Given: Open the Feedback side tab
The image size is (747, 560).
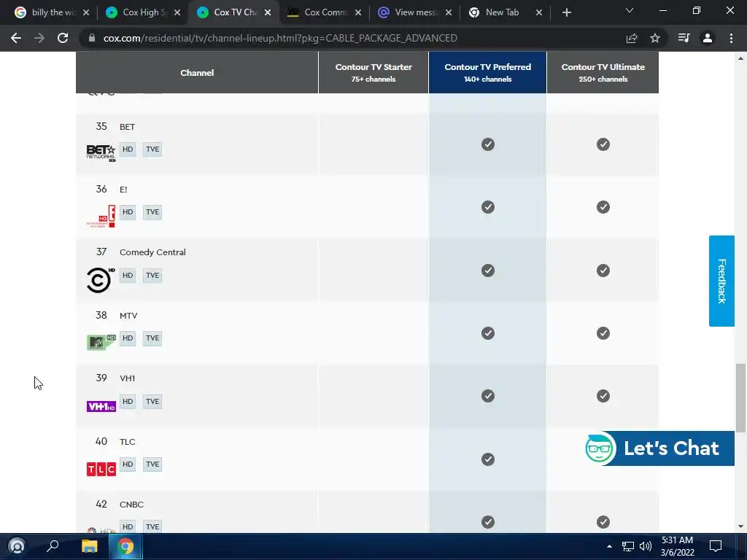Looking at the screenshot, I should 721,281.
